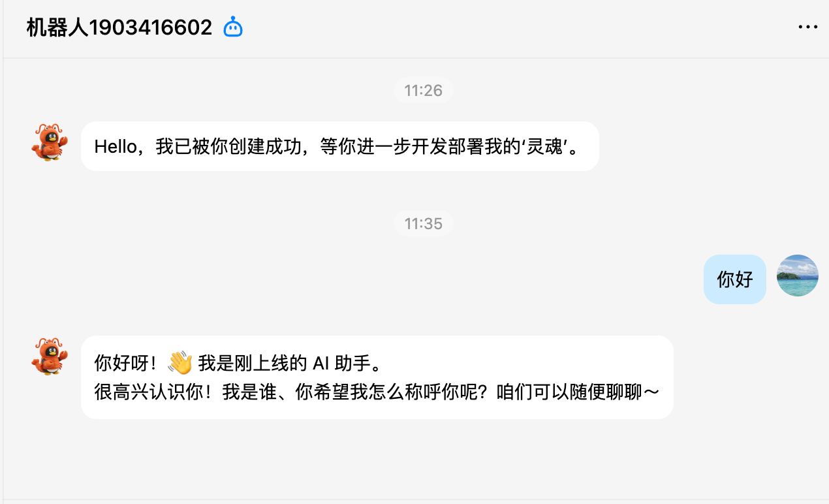Screen dimensions: 829x504
Task: Click the waving hand emoji in the bot's reply
Action: tap(179, 363)
